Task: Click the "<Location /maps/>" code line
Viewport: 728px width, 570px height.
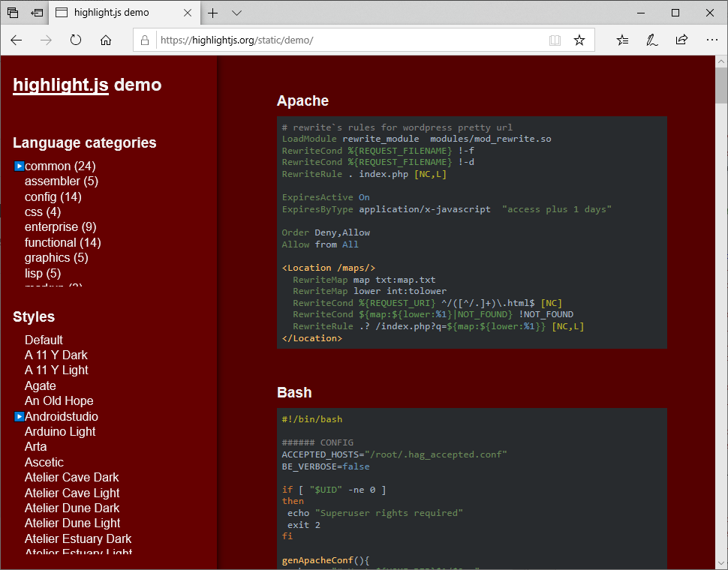Action: 328,268
